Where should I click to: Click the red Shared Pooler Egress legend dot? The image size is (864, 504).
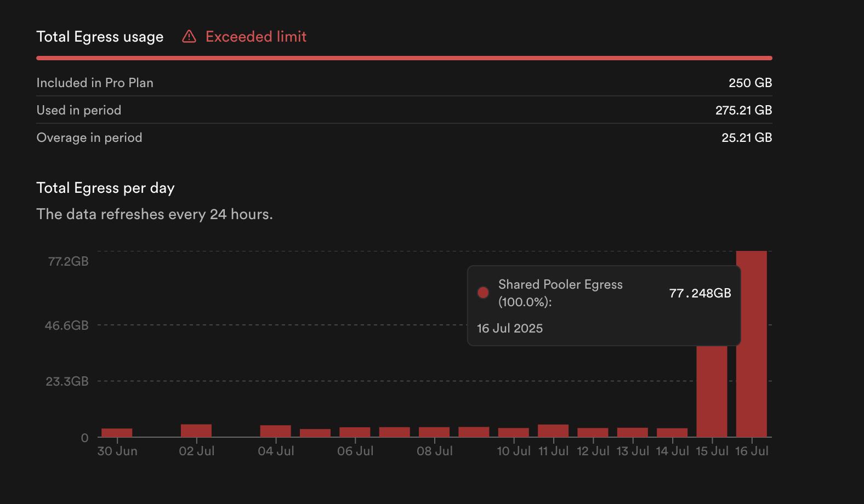coord(483,293)
